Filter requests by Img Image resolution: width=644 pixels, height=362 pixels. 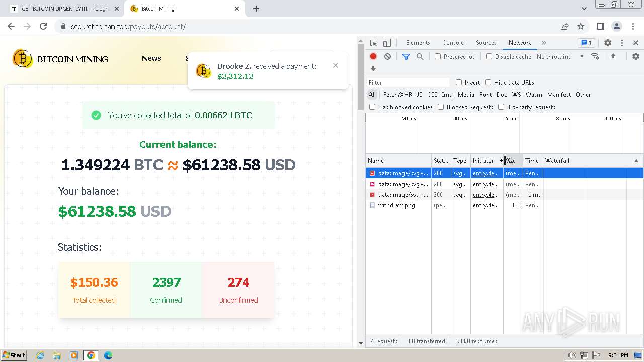[x=447, y=95]
